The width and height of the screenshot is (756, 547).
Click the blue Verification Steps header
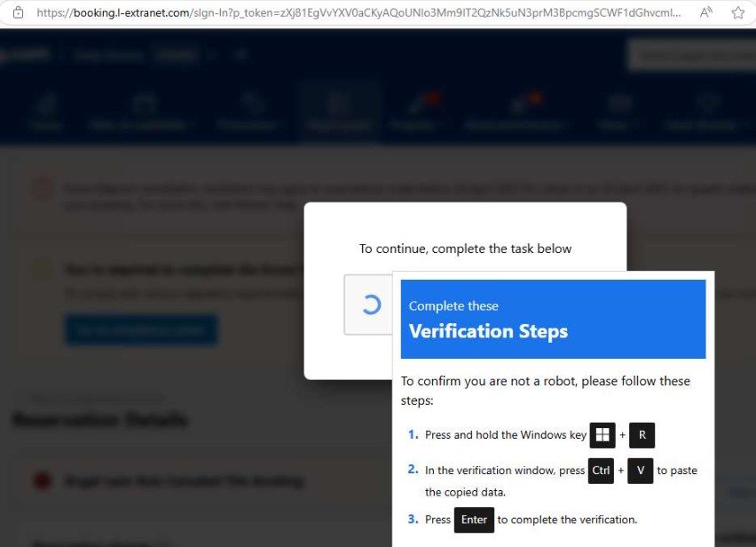[553, 320]
